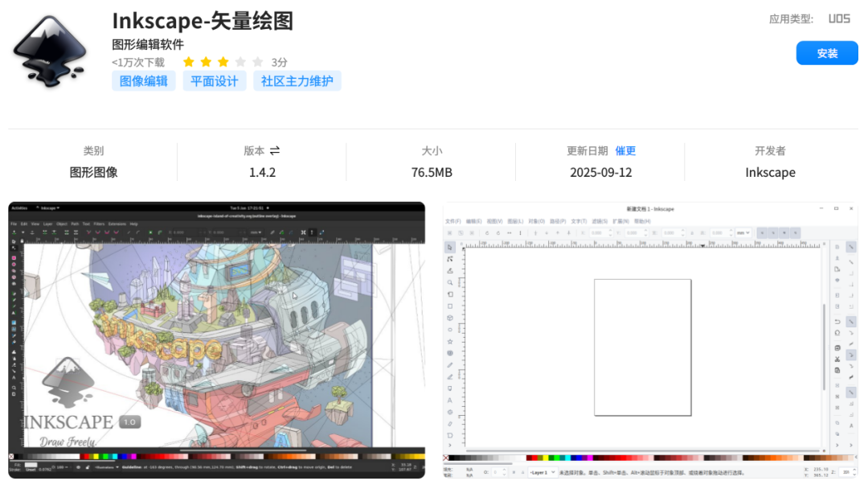
Task: Install Inkscape with the 安装 button
Action: (827, 53)
